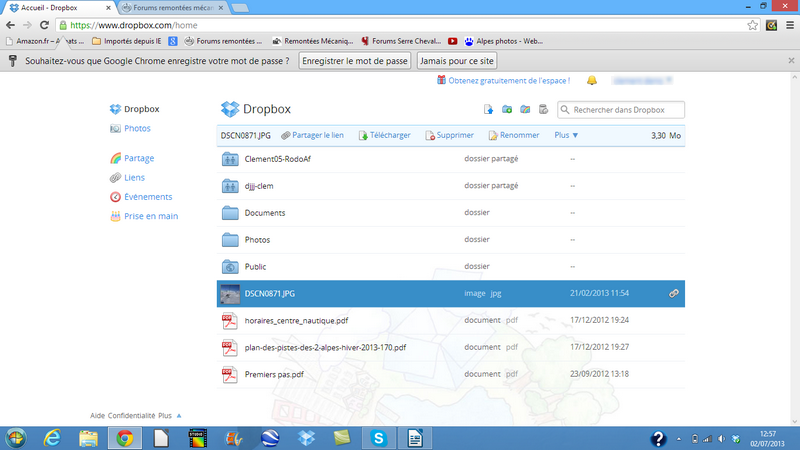Viewport: 800px width, 450px height.
Task: Click Jamais pour ce site button
Action: 457,61
